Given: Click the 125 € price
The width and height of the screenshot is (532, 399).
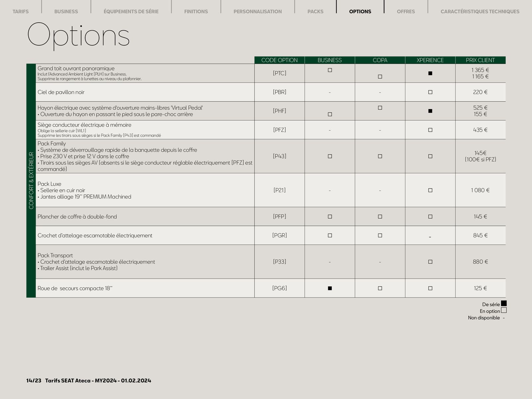Looking at the screenshot, I should pyautogui.click(x=480, y=288).
